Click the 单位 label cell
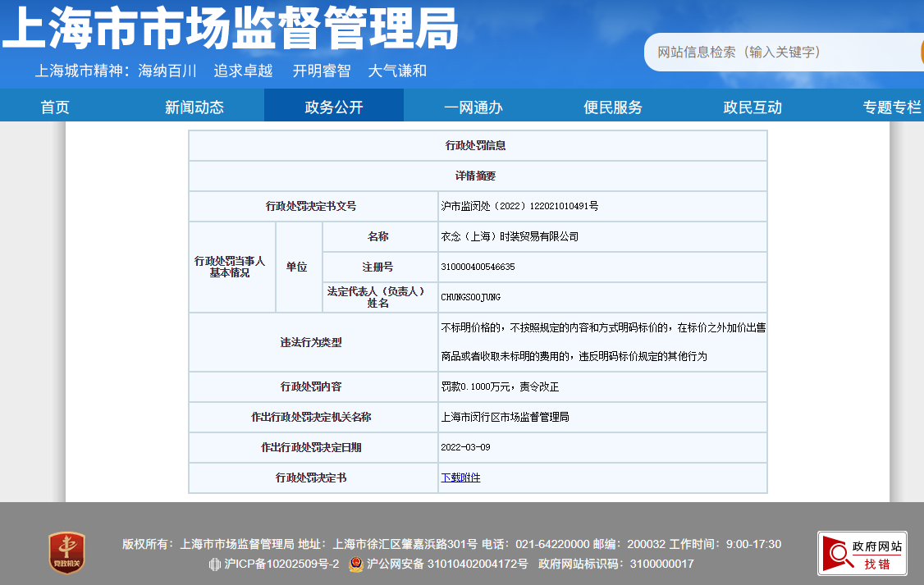The height and width of the screenshot is (585, 924). point(299,267)
